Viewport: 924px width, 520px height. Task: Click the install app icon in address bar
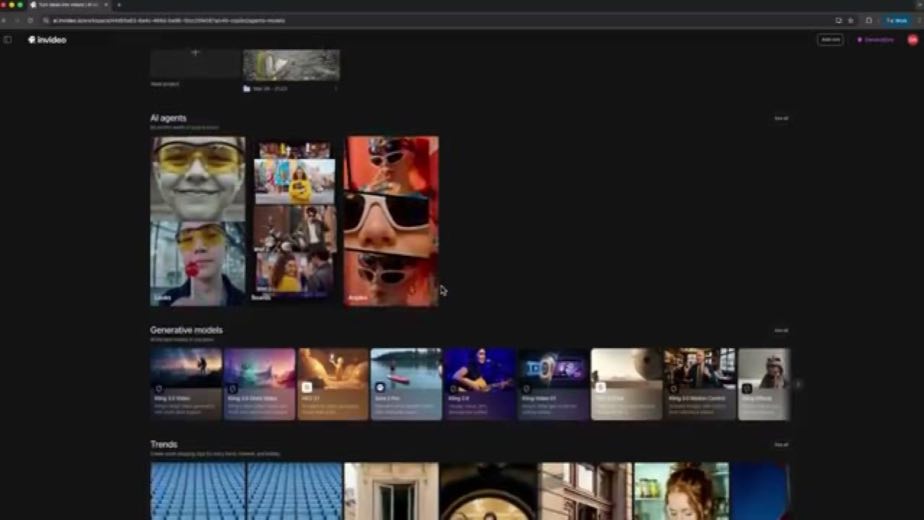(x=839, y=20)
